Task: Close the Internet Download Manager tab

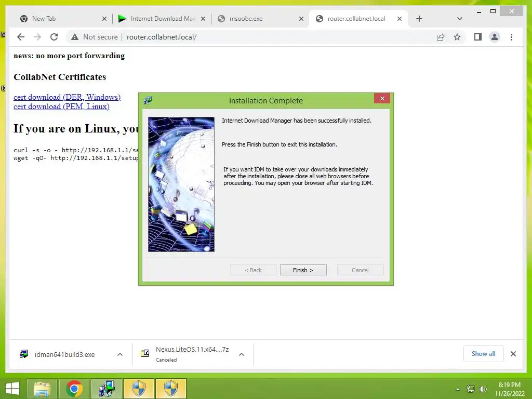Action: (203, 19)
